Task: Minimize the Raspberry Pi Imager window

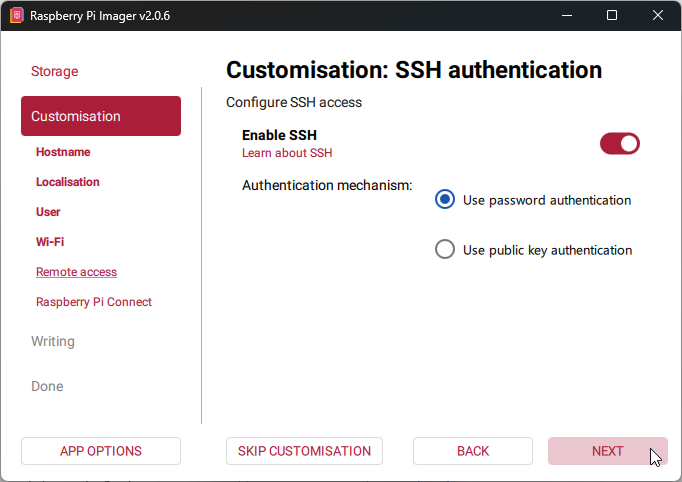Action: [x=567, y=16]
